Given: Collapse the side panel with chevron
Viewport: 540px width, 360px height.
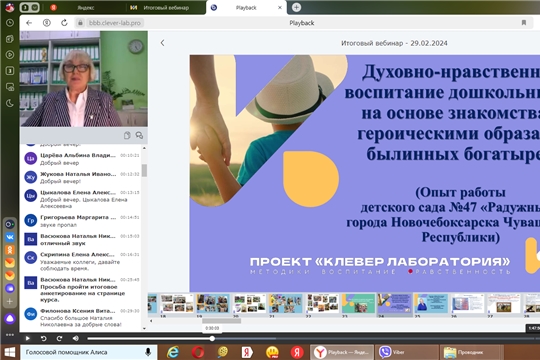Looking at the screenshot, I should 162,43.
